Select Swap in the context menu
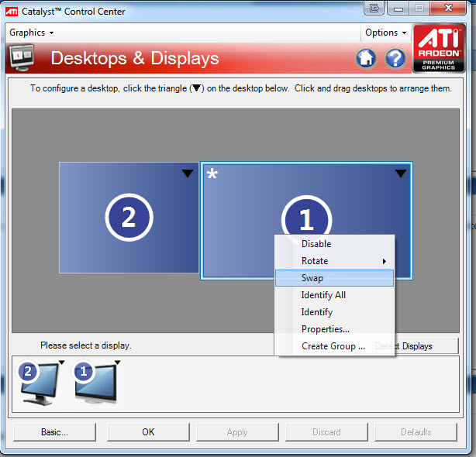 334,278
